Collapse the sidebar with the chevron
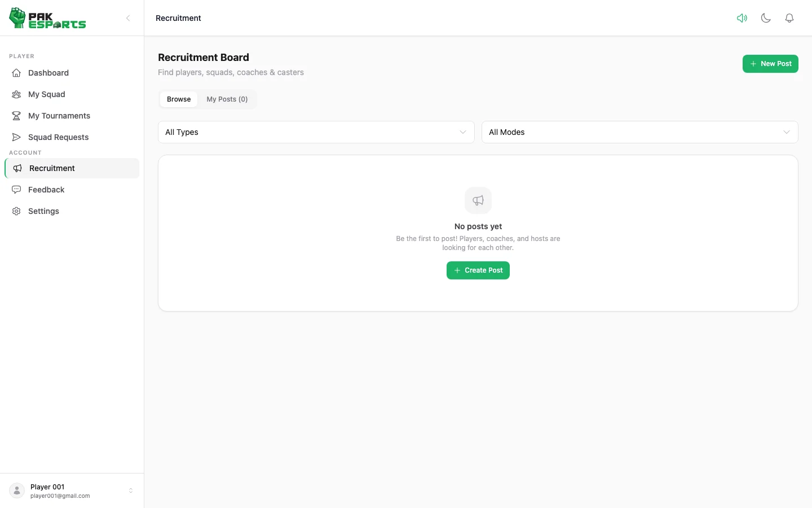The height and width of the screenshot is (508, 812). (128, 18)
